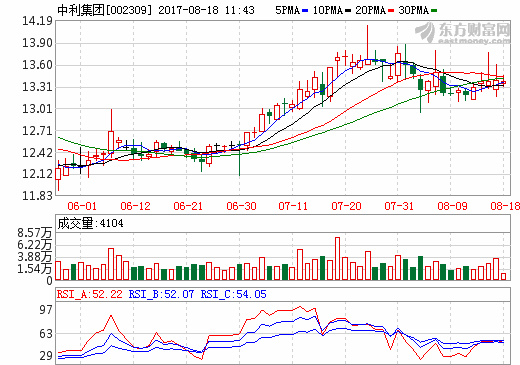Click the green 30PMA legend color marker
This screenshot has width=520, height=365.
pos(434,11)
